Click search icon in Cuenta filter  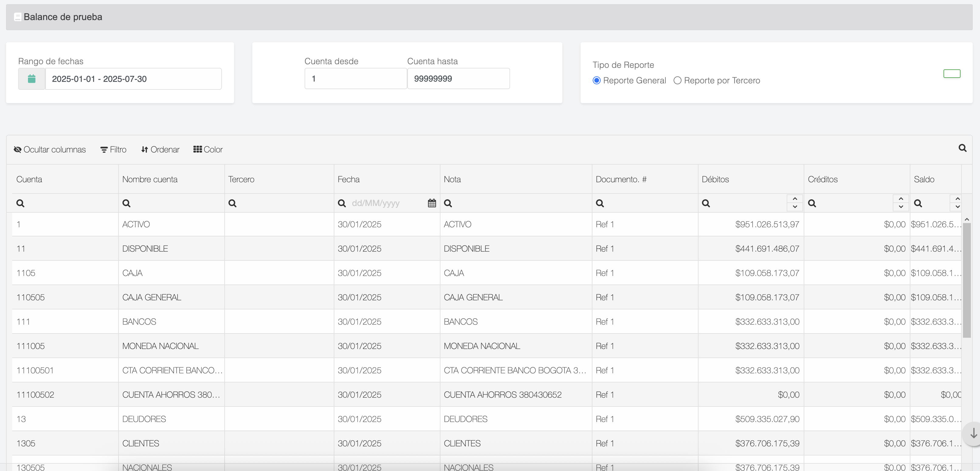click(x=21, y=203)
